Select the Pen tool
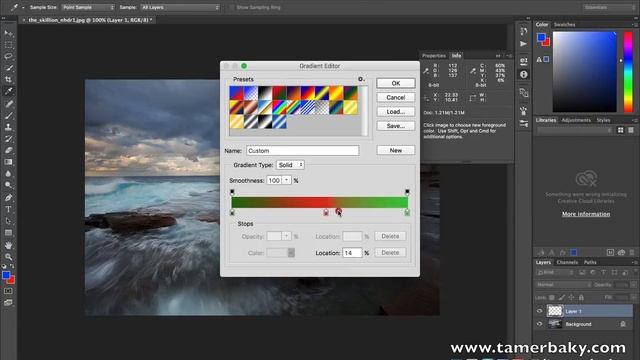This screenshot has width=640, height=360. pyautogui.click(x=9, y=198)
